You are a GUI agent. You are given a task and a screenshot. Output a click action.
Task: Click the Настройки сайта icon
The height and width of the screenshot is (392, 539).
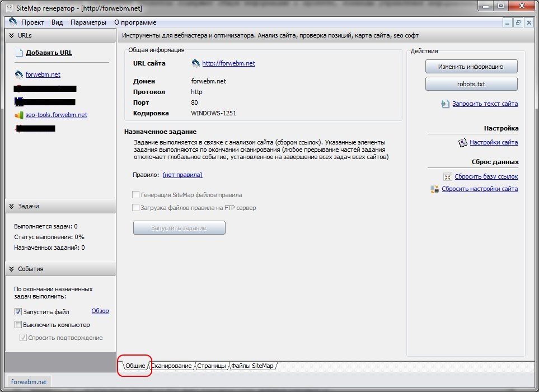(x=462, y=143)
